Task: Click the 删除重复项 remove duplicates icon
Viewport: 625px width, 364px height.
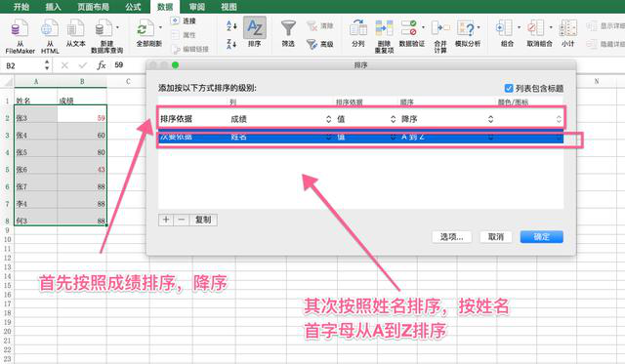Action: click(384, 28)
